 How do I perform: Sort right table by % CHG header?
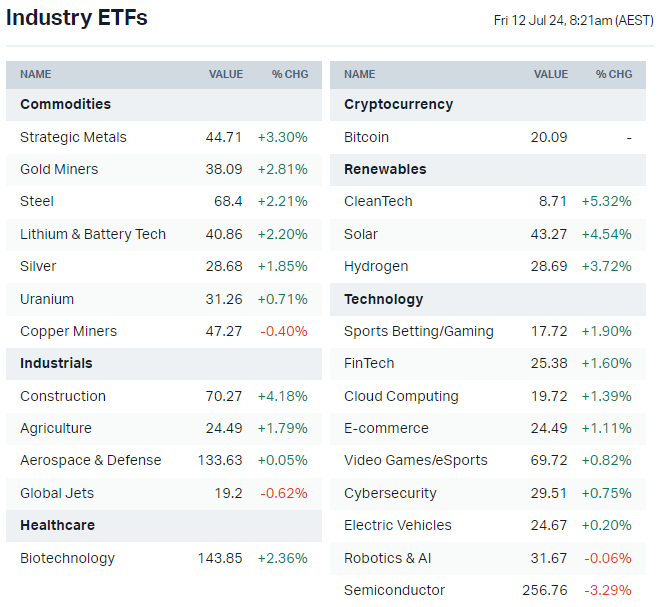(614, 74)
